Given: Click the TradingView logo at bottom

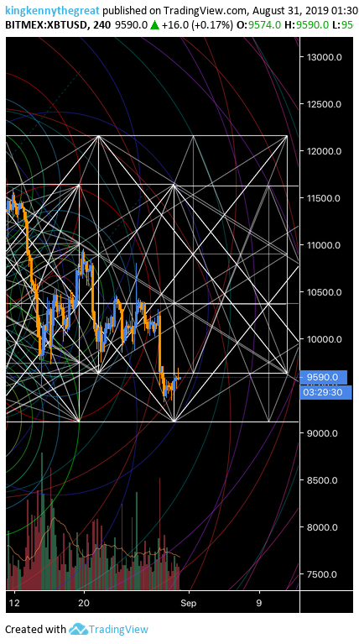Looking at the screenshot, I should (x=78, y=629).
